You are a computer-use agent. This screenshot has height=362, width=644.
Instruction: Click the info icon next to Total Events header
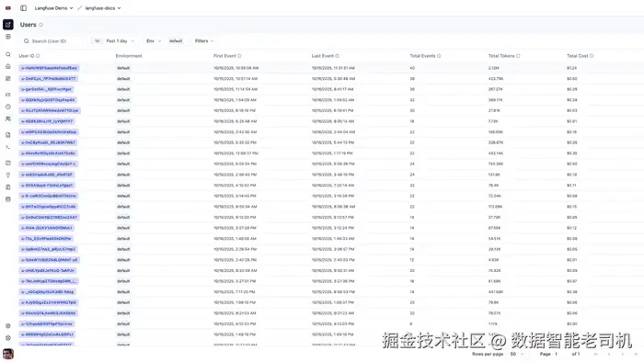(439, 56)
